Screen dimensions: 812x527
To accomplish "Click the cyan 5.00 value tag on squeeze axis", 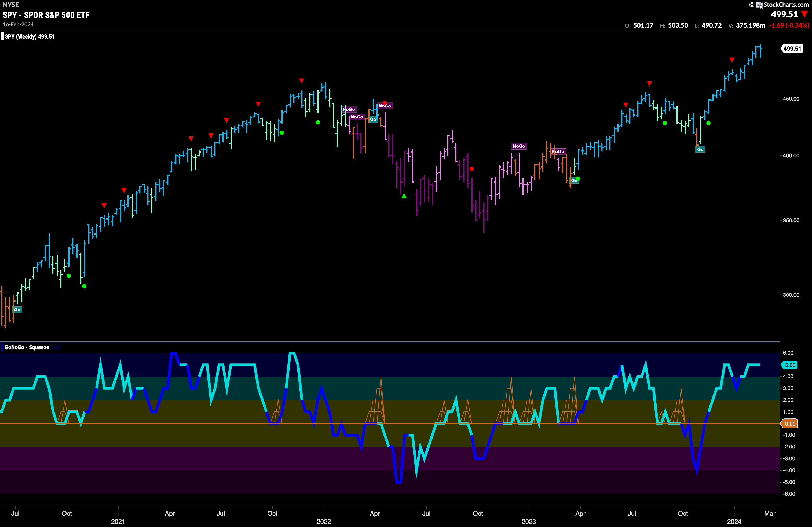I will pyautogui.click(x=790, y=365).
